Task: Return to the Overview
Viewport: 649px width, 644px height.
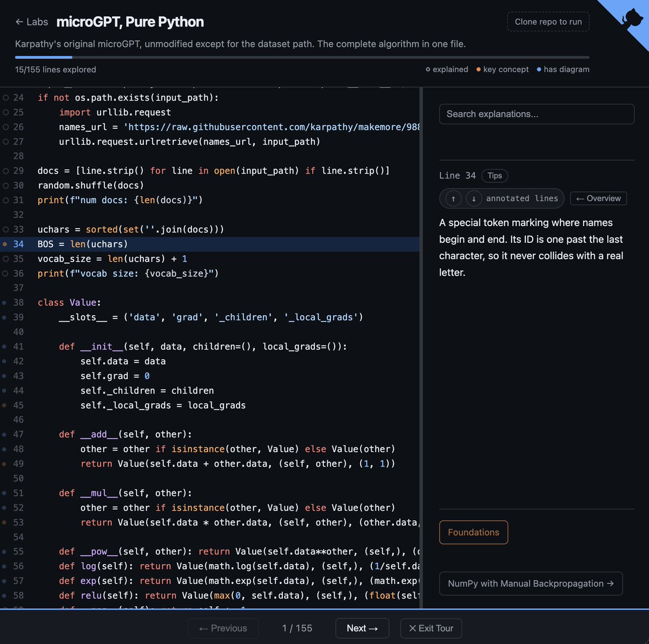Action: pos(599,198)
